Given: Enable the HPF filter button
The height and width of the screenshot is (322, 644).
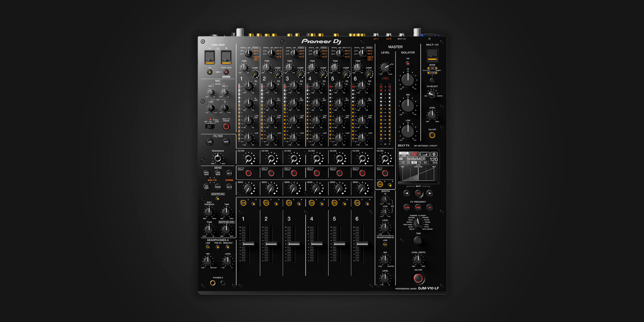Looking at the screenshot, I should 226,142.
